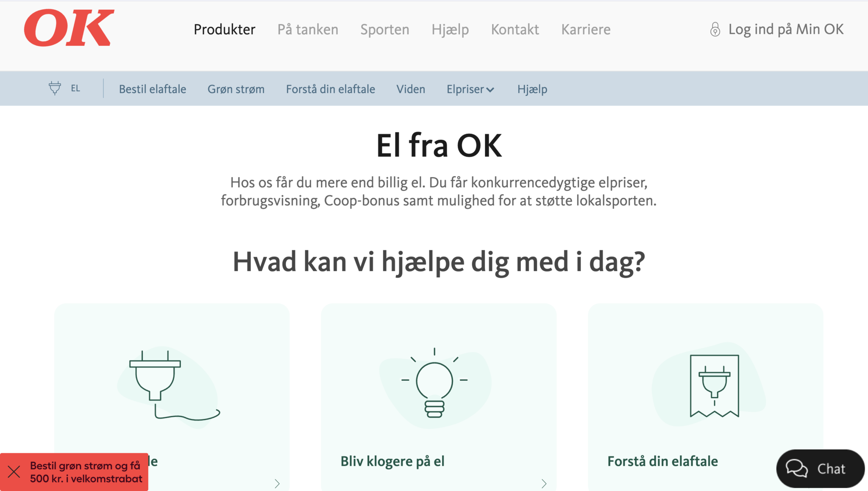868x491 pixels.
Task: Click the padlock icon beside Log ind
Action: [x=715, y=29]
